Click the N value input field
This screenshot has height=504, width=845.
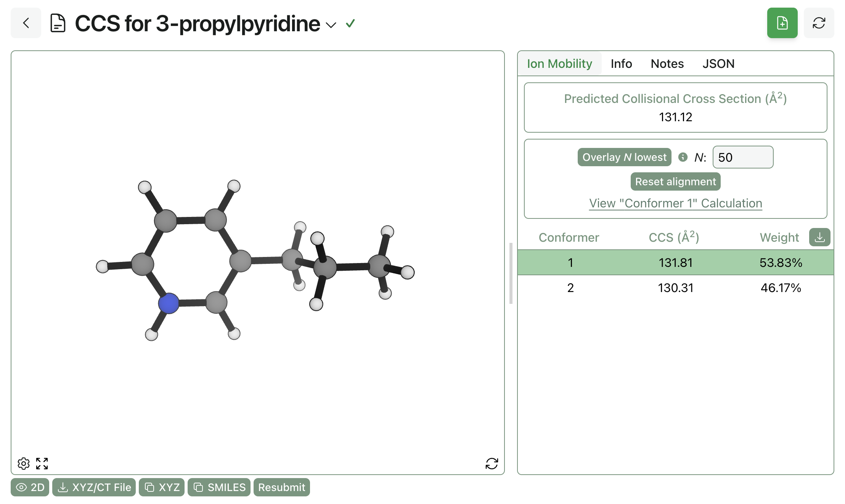(742, 157)
